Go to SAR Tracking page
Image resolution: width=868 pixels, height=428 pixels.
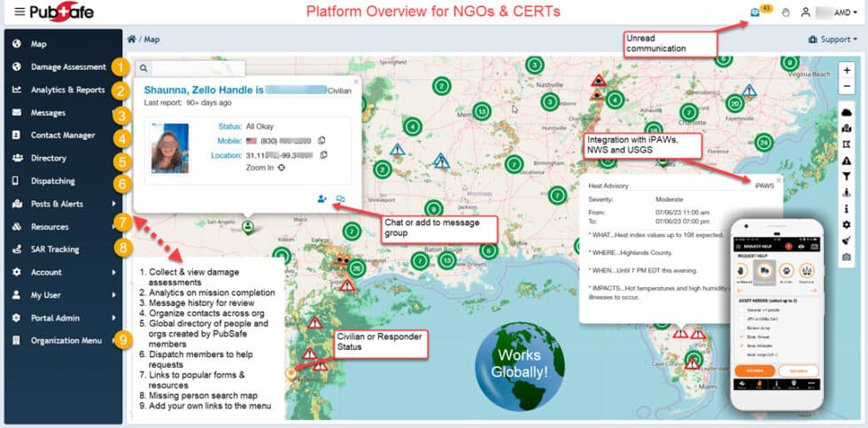coord(55,249)
